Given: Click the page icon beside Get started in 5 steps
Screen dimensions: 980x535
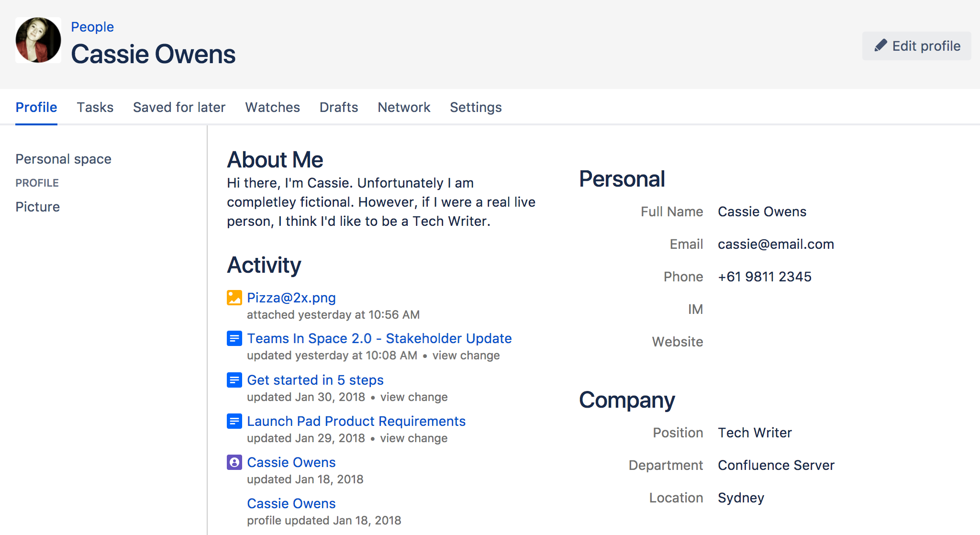Looking at the screenshot, I should (x=234, y=380).
